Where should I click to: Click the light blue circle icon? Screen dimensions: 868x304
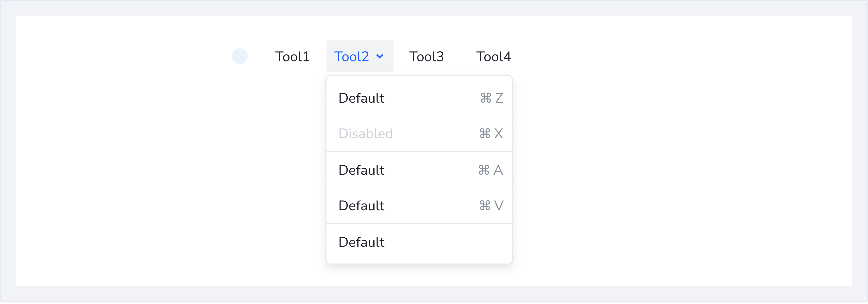pyautogui.click(x=240, y=56)
